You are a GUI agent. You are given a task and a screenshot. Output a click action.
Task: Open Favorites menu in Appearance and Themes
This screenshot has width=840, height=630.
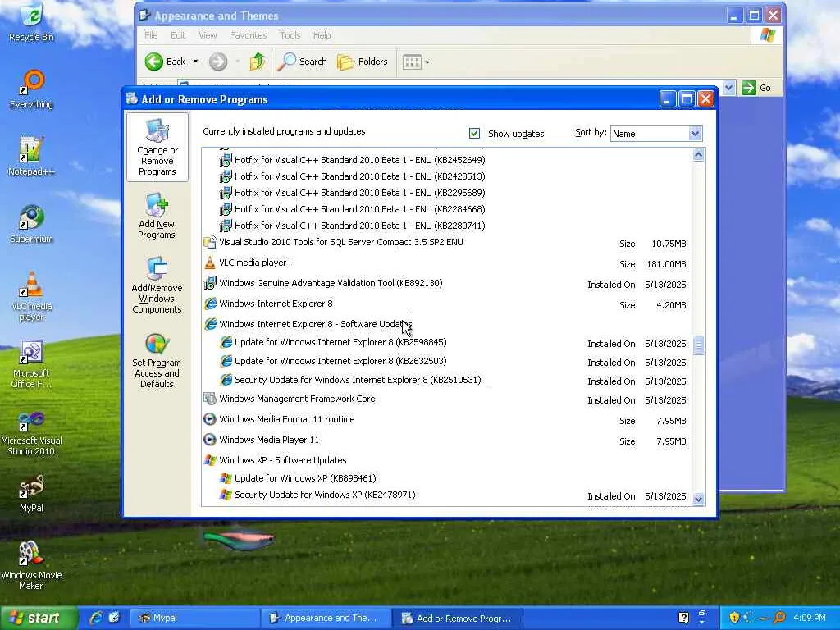pyautogui.click(x=248, y=35)
